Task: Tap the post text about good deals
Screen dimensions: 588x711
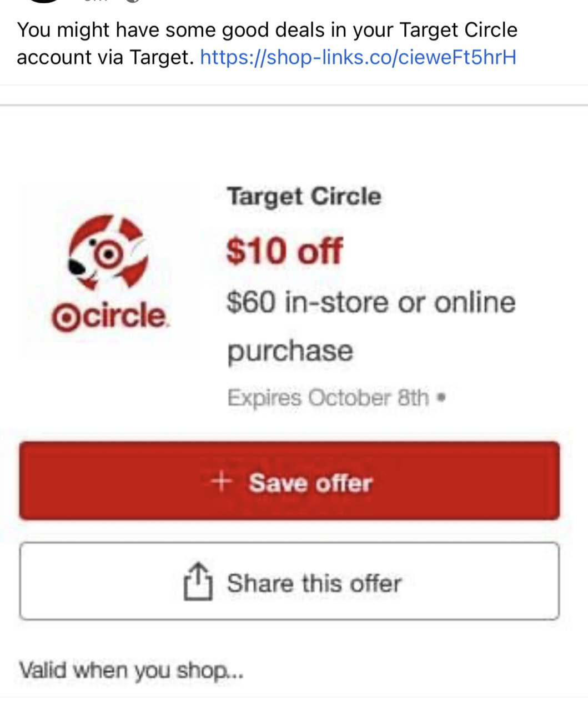Action: (267, 43)
